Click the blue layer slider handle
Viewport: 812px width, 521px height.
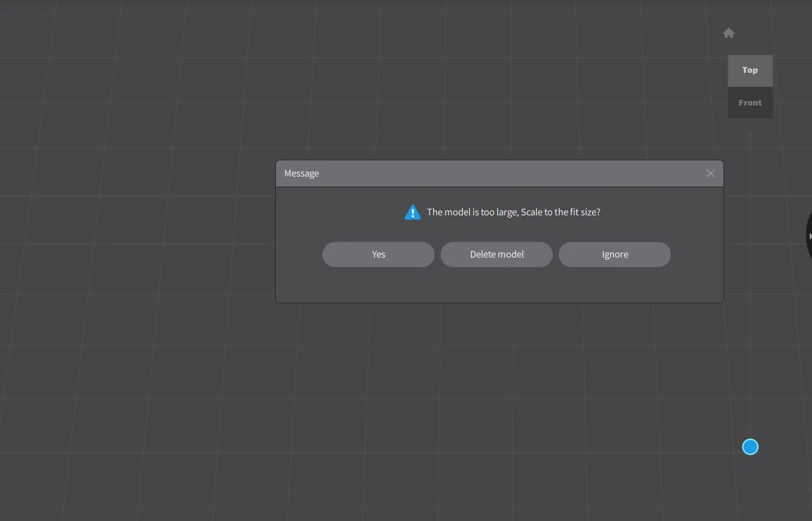click(750, 447)
